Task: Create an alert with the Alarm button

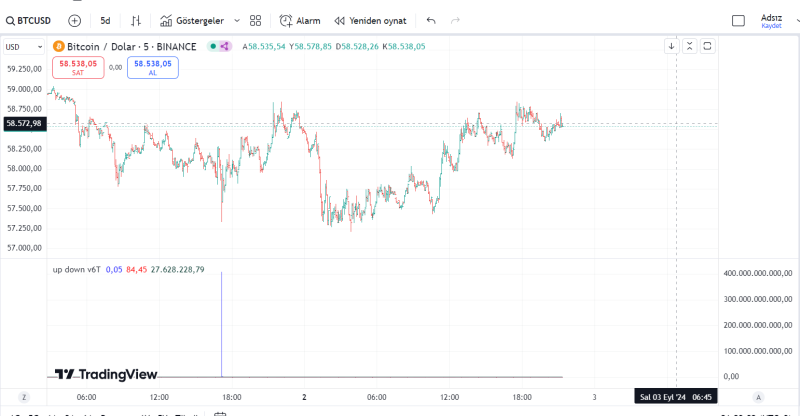Action: [300, 20]
